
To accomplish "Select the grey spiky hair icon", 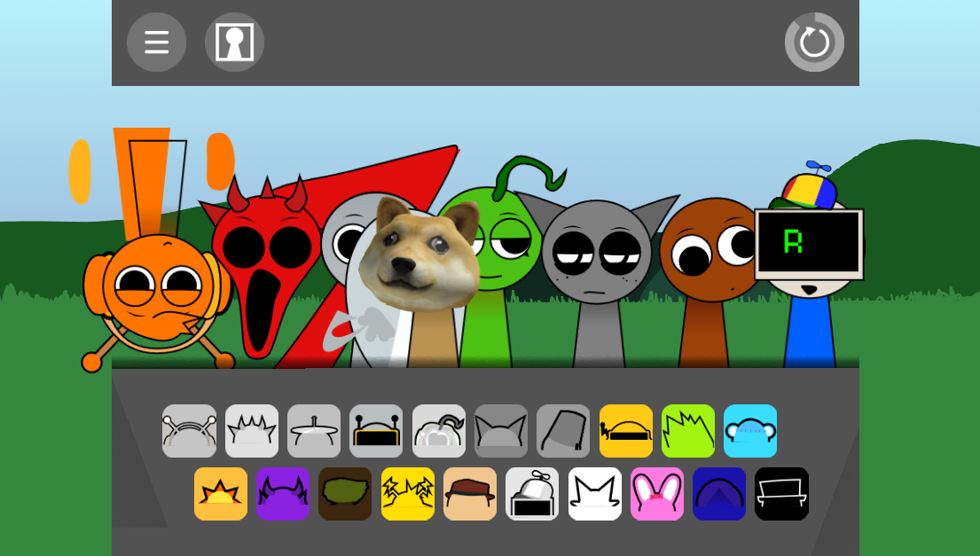I will coord(252,431).
